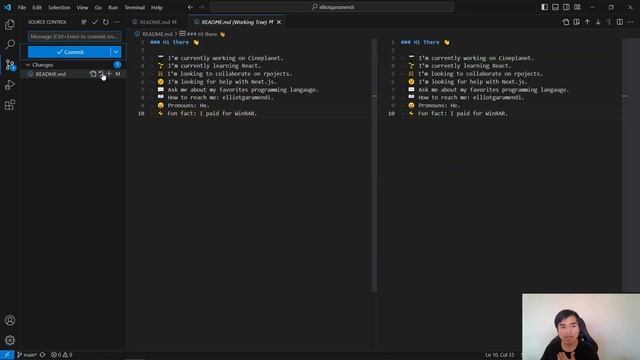The width and height of the screenshot is (640, 360).
Task: Go to previous change arrow
Action: pyautogui.click(x=587, y=22)
